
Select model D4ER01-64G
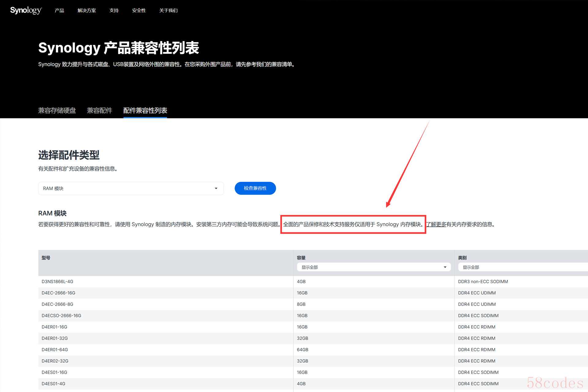click(x=55, y=349)
